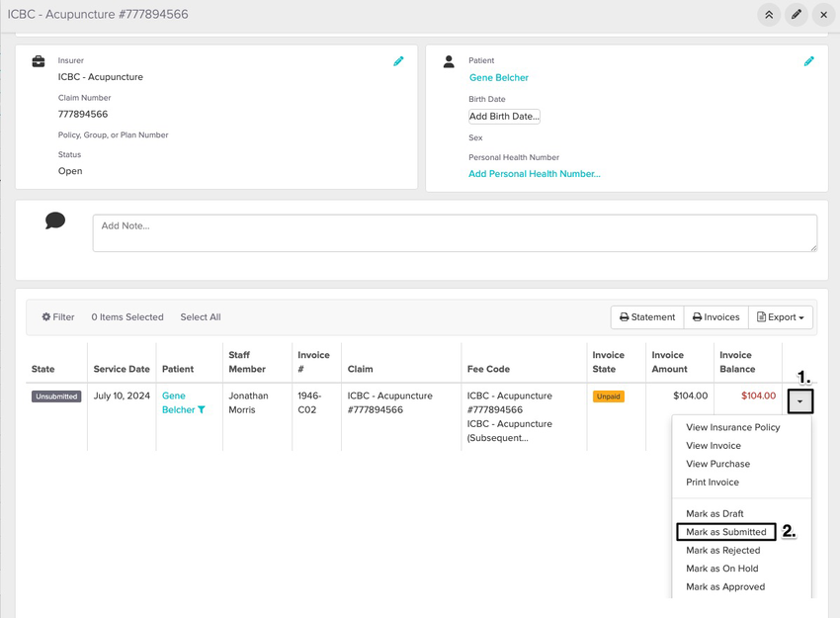This screenshot has width=840, height=618.
Task: Click Select All items
Action: coord(201,316)
